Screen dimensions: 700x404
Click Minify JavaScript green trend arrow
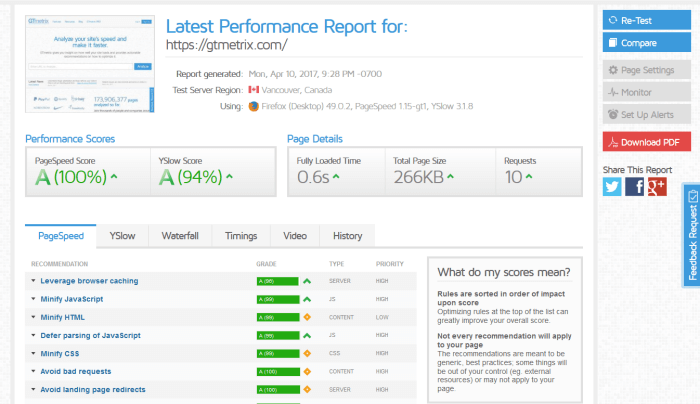click(307, 299)
